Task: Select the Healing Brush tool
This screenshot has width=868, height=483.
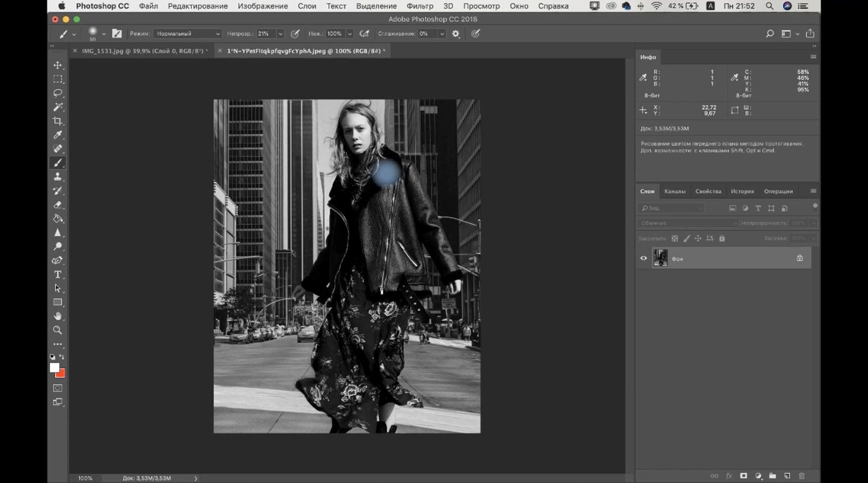Action: point(58,149)
